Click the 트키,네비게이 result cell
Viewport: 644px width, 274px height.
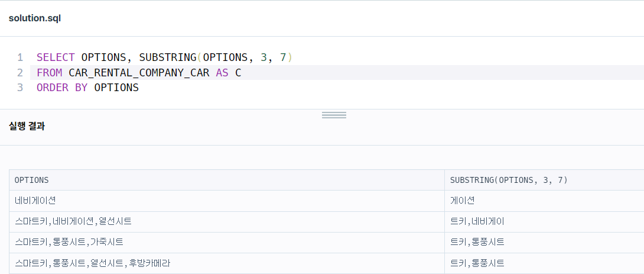pos(544,222)
